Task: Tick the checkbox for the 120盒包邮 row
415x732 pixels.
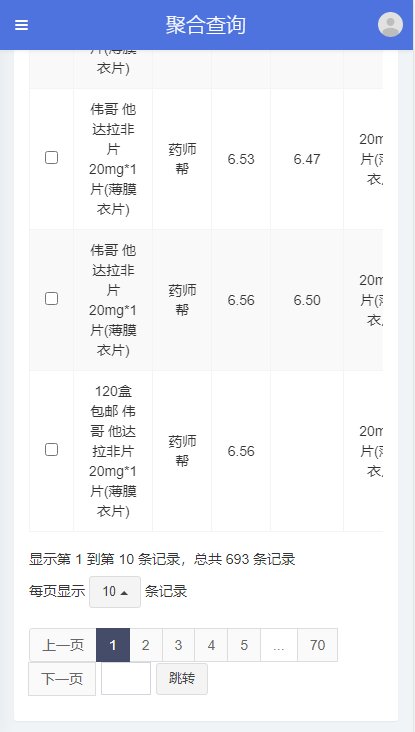Action: (51, 450)
